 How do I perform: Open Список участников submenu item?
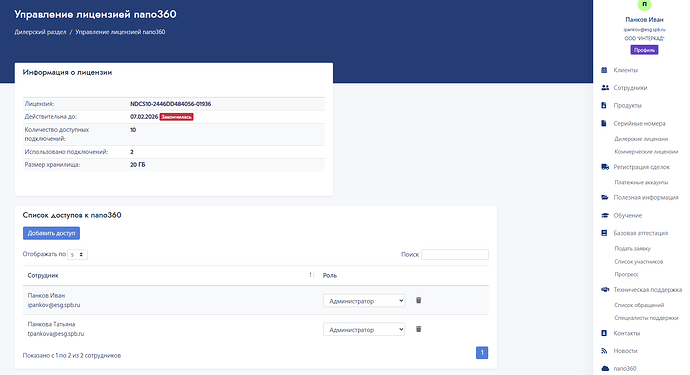639,261
